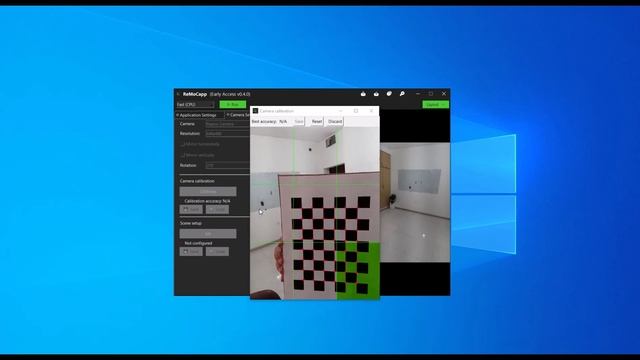This screenshot has height=360, width=640.
Task: Click the 'Not configured' status text
Action: pos(198,243)
